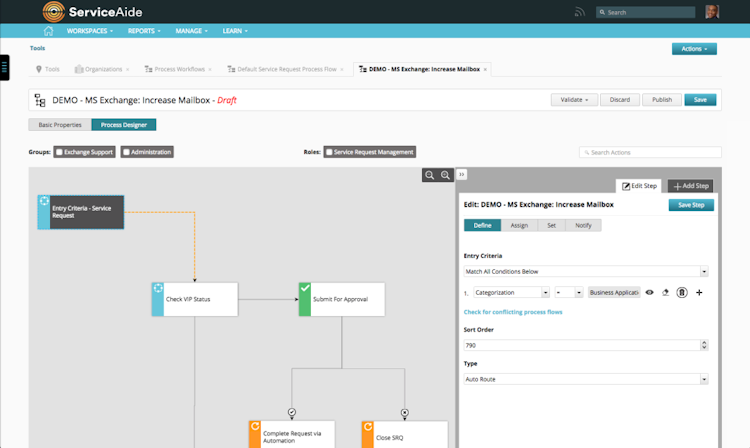View the Categorization condition details

[649, 292]
